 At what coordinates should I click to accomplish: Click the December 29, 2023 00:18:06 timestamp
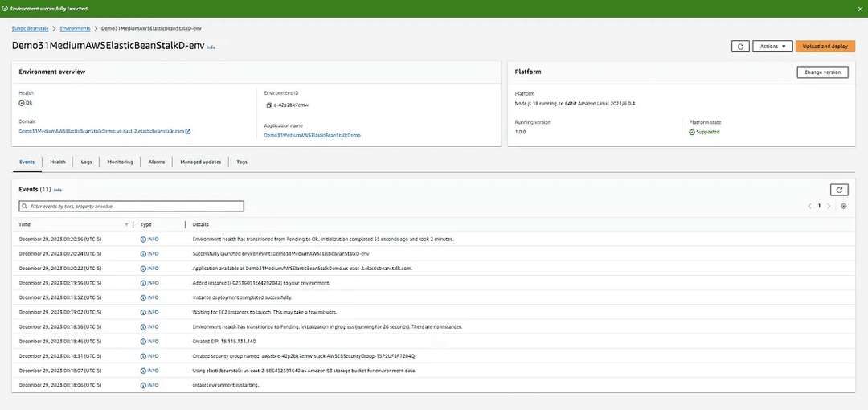tap(60, 385)
